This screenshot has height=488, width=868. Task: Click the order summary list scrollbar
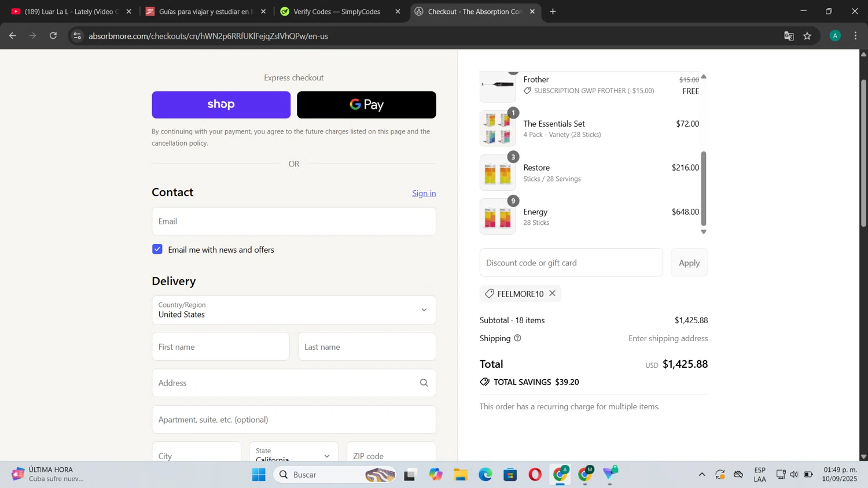tap(704, 188)
